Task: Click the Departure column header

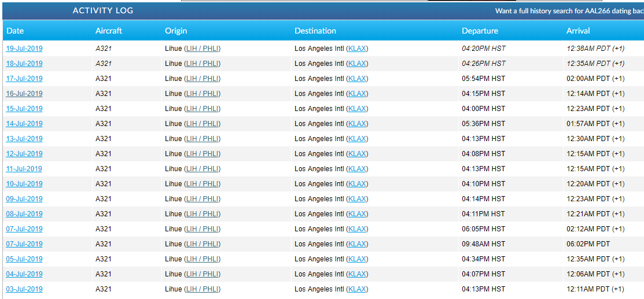Action: (480, 31)
